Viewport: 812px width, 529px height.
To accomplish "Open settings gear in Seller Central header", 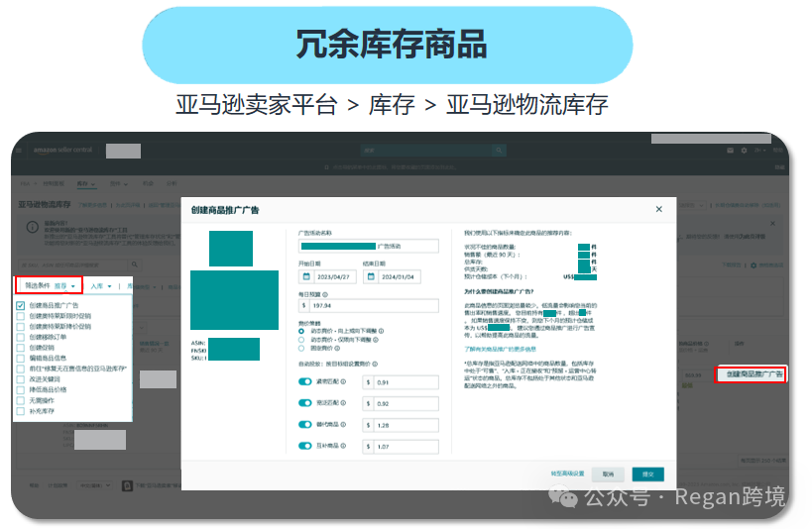I will [x=745, y=151].
